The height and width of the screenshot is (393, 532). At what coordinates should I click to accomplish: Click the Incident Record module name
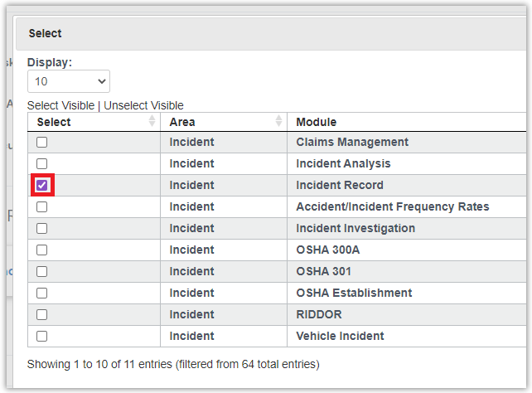(x=340, y=185)
